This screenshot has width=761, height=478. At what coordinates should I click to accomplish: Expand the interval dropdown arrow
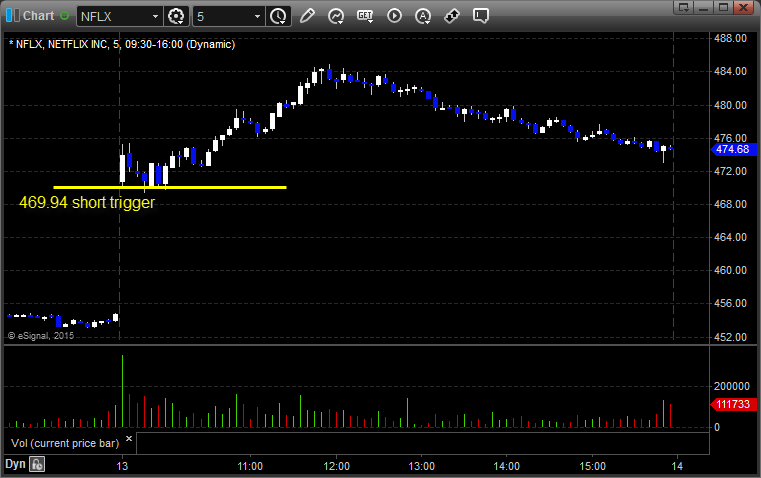258,16
